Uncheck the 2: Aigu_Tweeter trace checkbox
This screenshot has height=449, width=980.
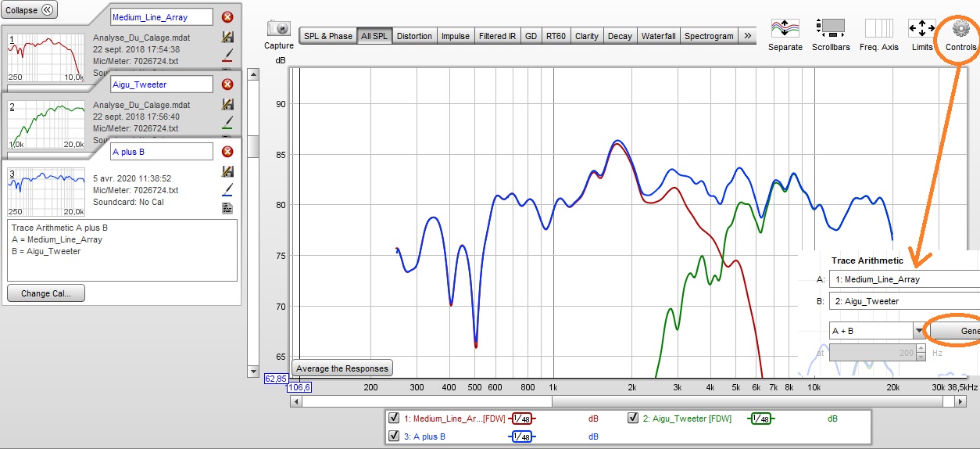634,418
